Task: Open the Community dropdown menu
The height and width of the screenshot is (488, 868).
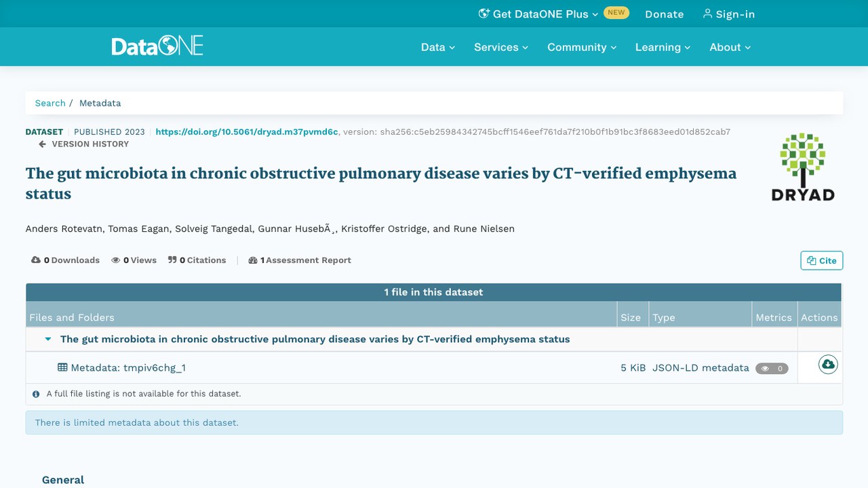Action: 582,47
